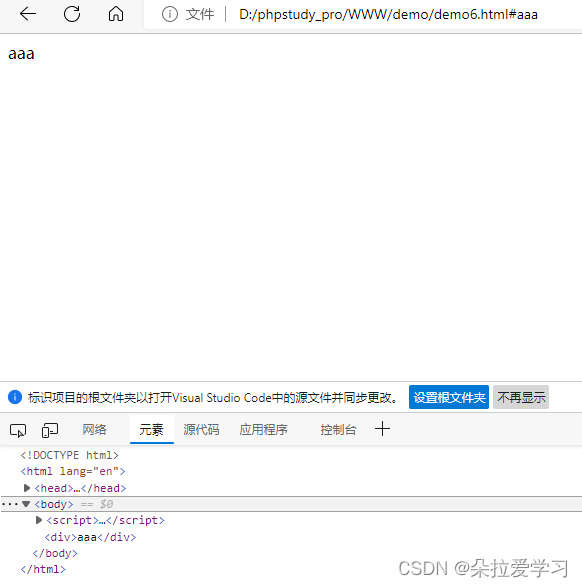Focus the address bar showing demo6.html#aaa

tap(388, 15)
